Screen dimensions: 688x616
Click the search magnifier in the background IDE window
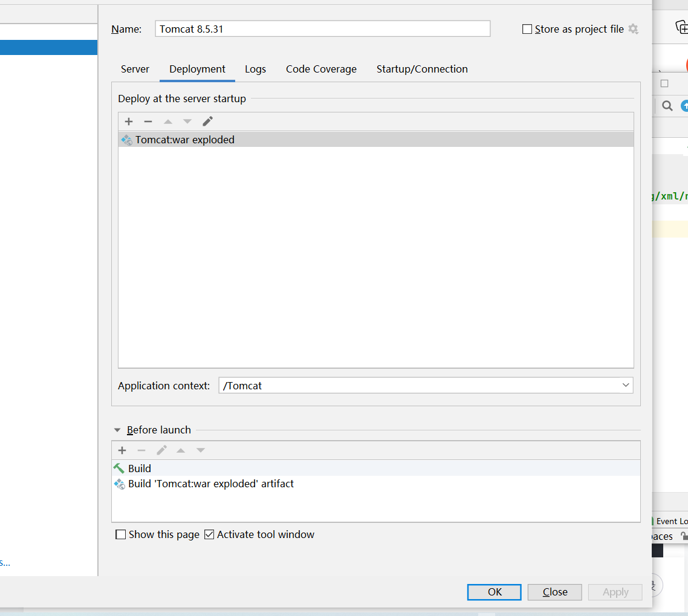(667, 106)
